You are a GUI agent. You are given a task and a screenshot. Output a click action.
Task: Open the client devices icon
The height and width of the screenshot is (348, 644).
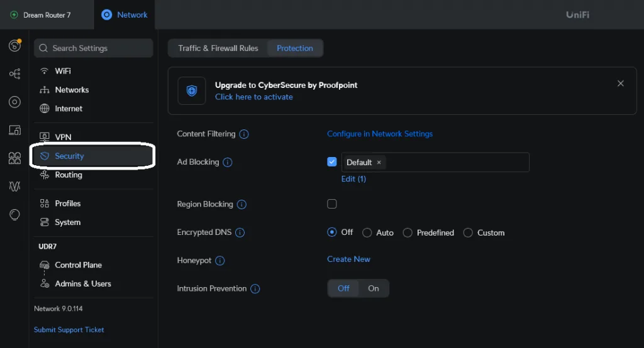pos(15,130)
